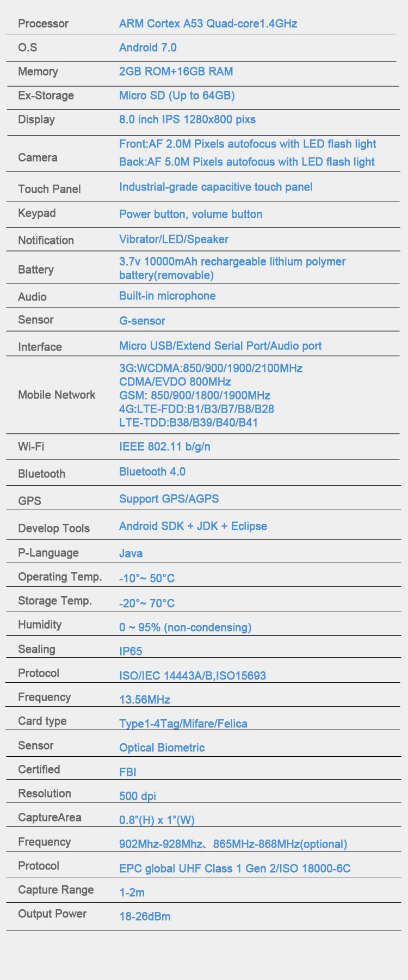This screenshot has height=980, width=408.
Task: Click the Mobile Network label
Action: (x=57, y=395)
